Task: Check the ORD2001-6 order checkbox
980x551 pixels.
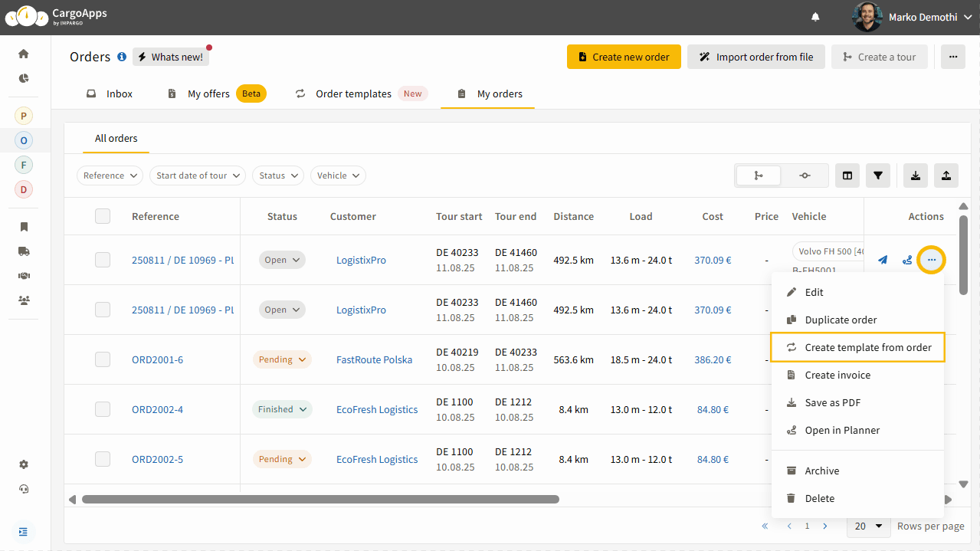Action: (x=103, y=359)
